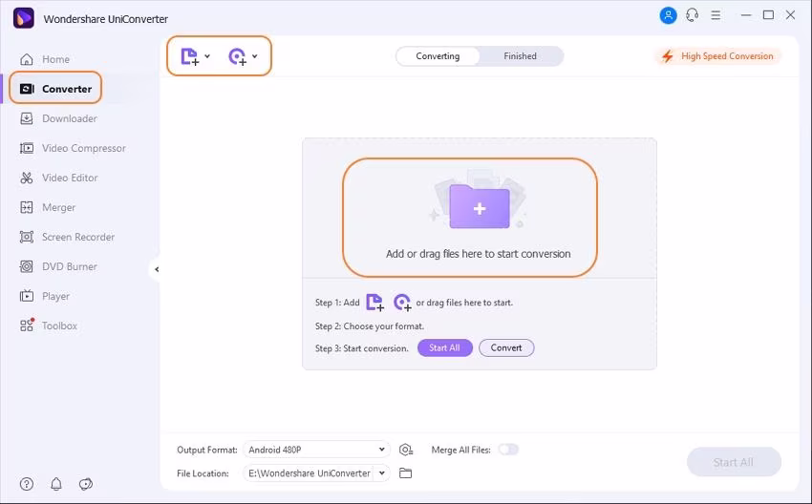Open the notifications bell icon
Viewport: 812px width, 504px height.
(x=56, y=484)
